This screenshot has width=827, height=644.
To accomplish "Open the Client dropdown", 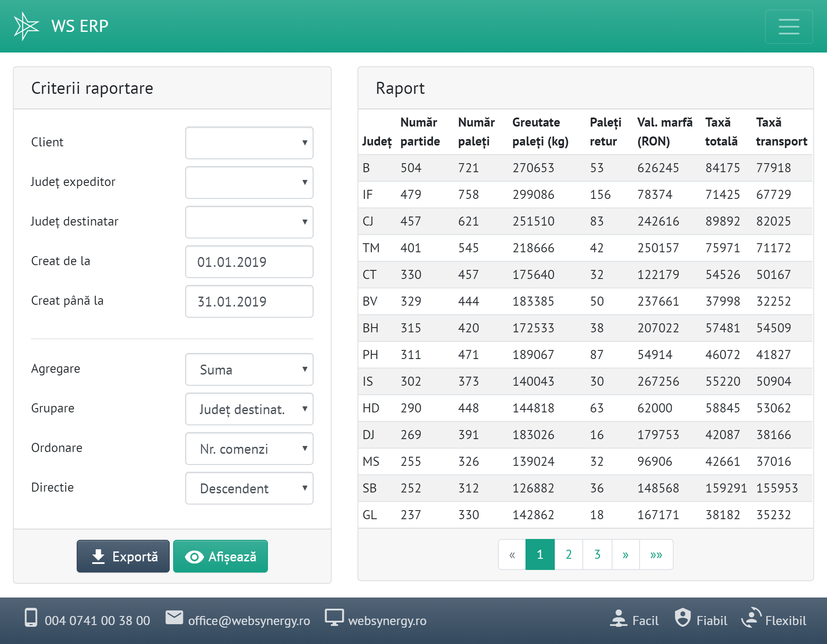I will (249, 142).
